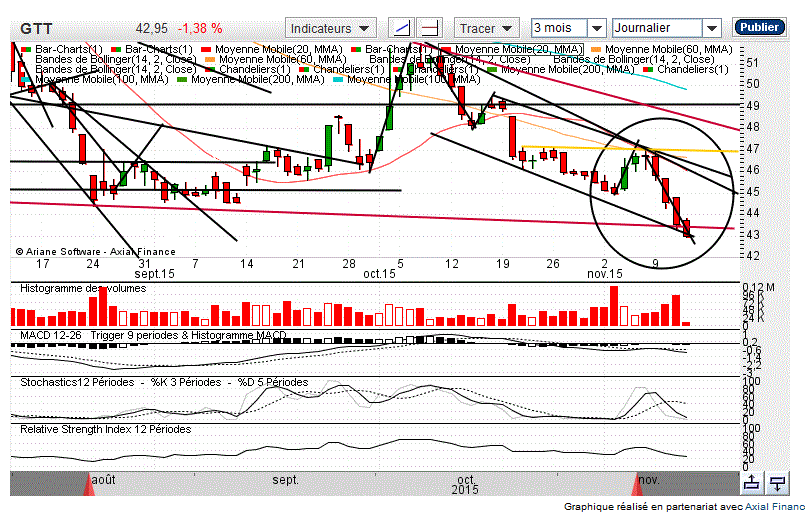Click the up-arrow panel icon beside timeline
This screenshot has width=805, height=520.
click(x=752, y=483)
